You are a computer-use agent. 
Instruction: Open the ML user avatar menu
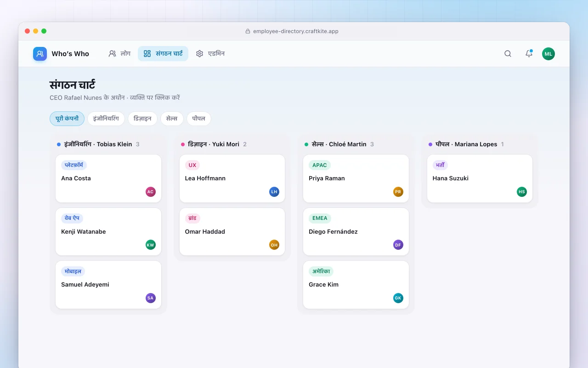pyautogui.click(x=548, y=54)
